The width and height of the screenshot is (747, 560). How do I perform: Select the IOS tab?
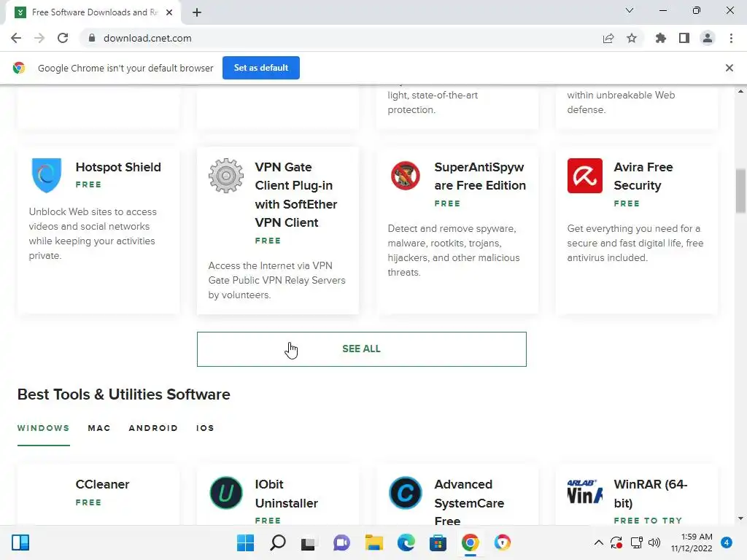(x=205, y=428)
